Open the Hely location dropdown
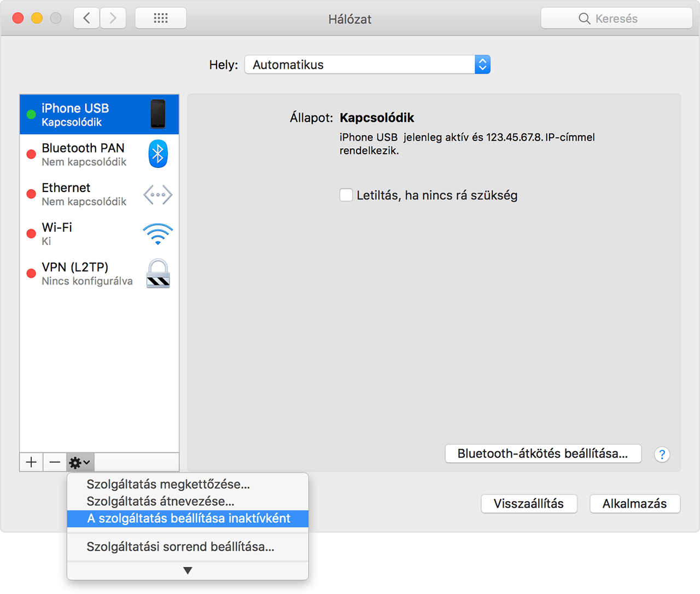 pos(367,65)
